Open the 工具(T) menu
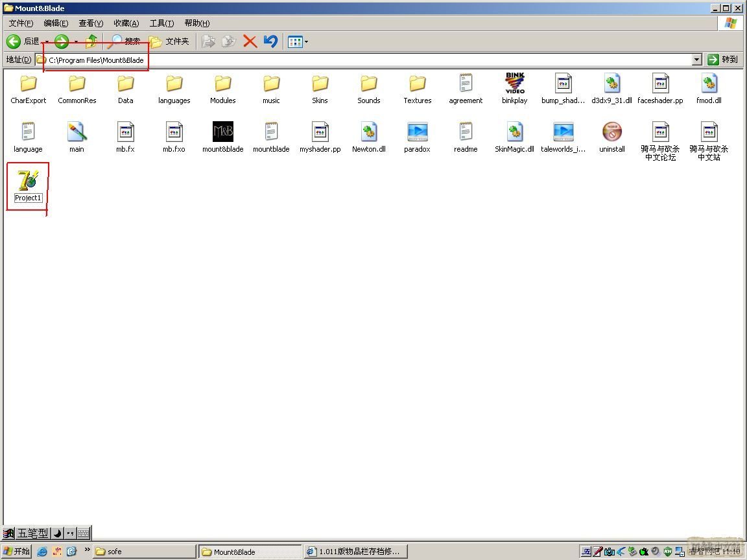 click(161, 23)
